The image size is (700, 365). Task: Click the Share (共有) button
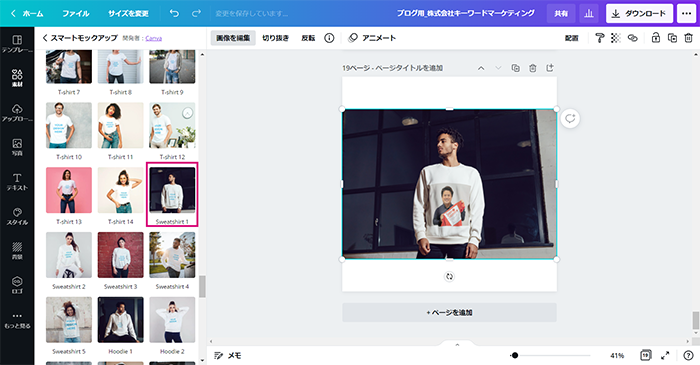561,13
